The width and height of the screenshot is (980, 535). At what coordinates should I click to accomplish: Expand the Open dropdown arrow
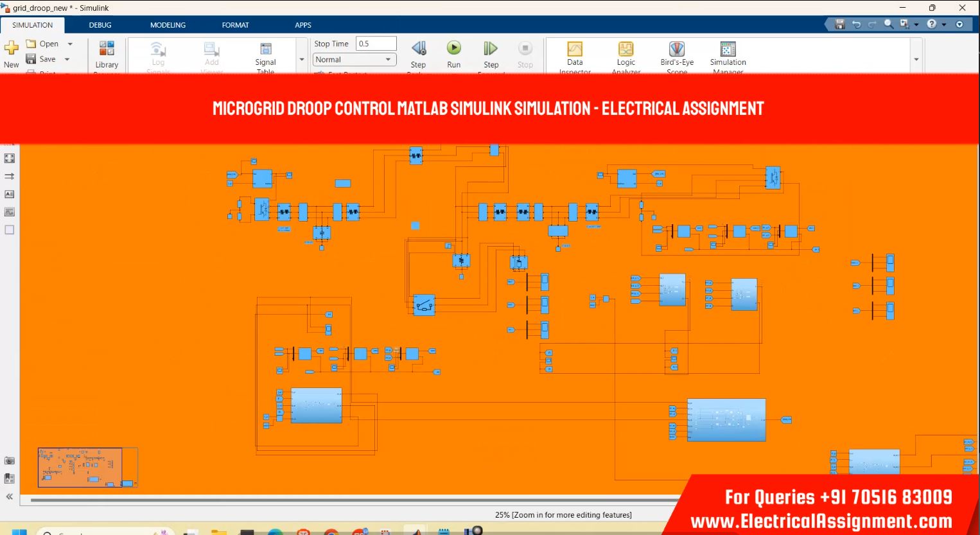(x=70, y=44)
